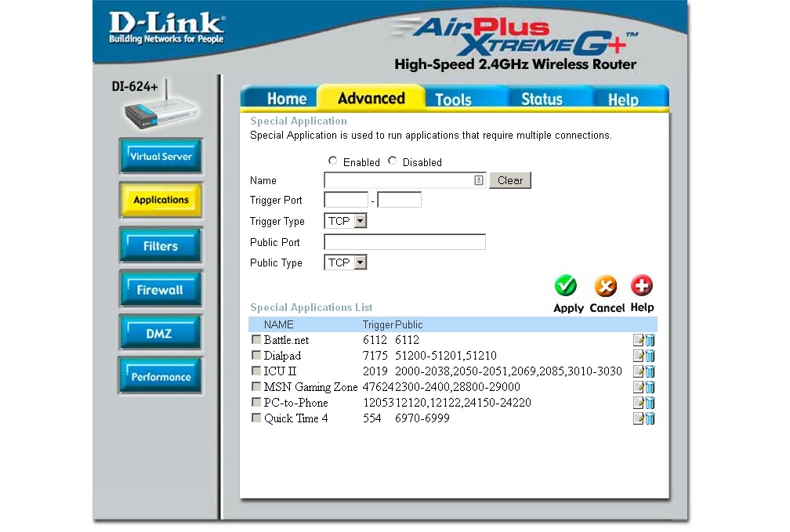This screenshot has height=532, width=790.
Task: Check the PC-to-Phone checkbox
Action: tap(256, 402)
